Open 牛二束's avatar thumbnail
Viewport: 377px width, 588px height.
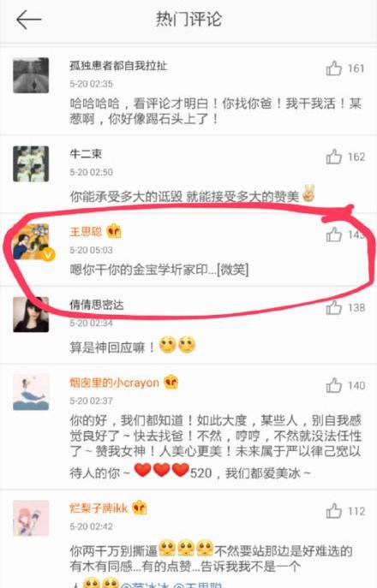[31, 163]
